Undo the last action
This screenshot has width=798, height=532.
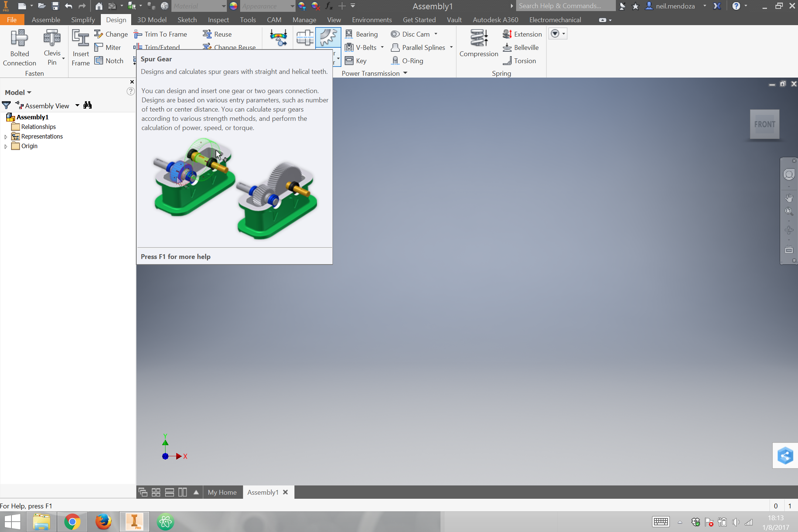(x=68, y=6)
